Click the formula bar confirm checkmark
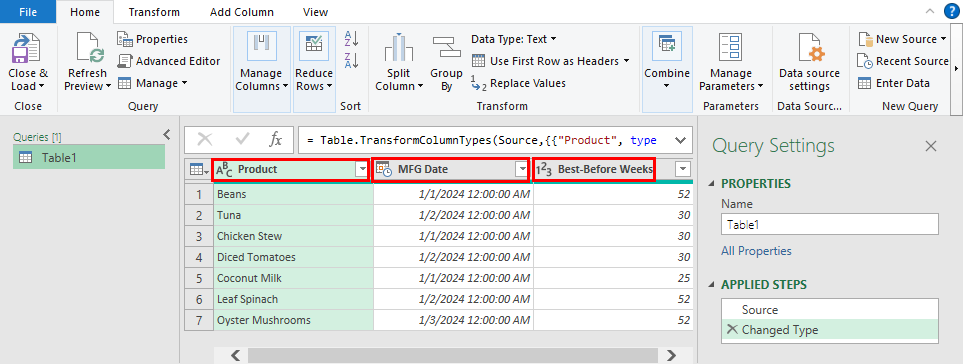Screen dimensions: 963x364 tap(243, 140)
